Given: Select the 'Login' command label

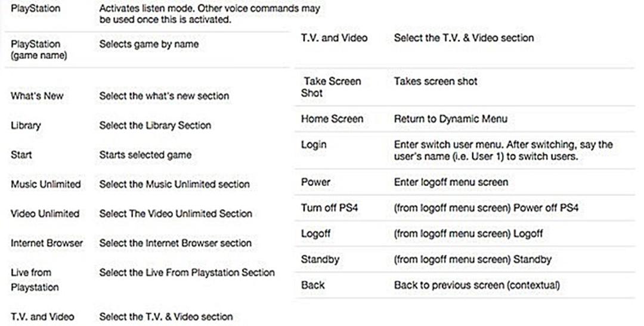Looking at the screenshot, I should (314, 145).
